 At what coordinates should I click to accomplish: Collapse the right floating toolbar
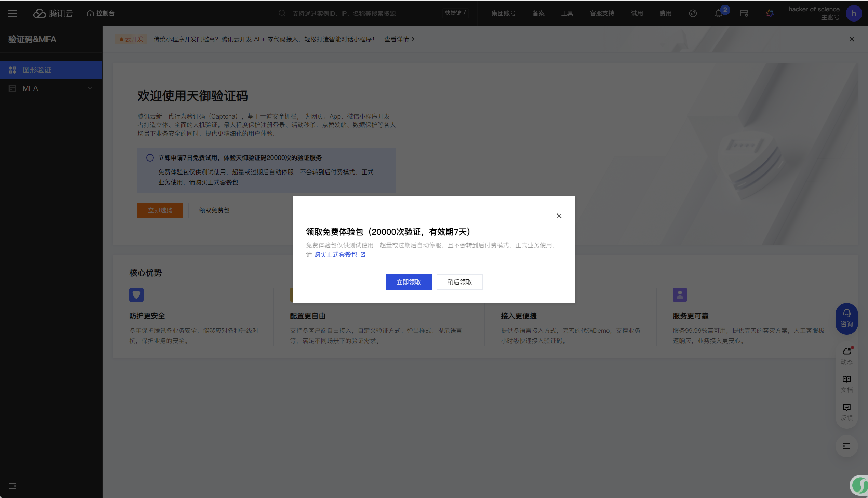tap(847, 446)
